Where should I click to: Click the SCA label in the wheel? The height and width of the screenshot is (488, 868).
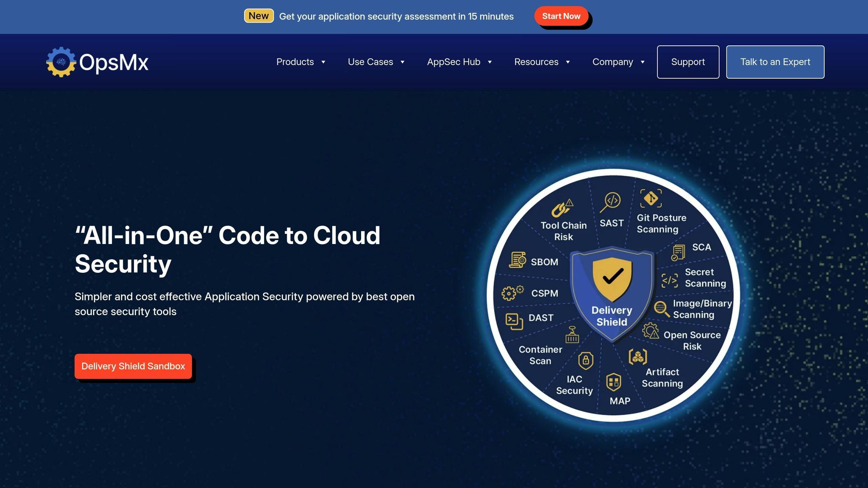point(701,247)
